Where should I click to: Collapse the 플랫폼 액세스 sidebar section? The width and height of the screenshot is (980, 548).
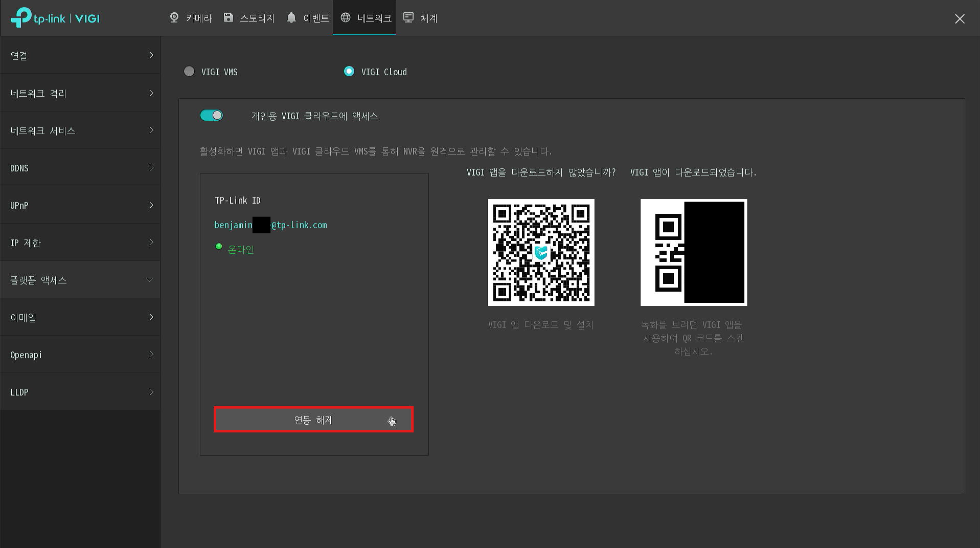(80, 280)
